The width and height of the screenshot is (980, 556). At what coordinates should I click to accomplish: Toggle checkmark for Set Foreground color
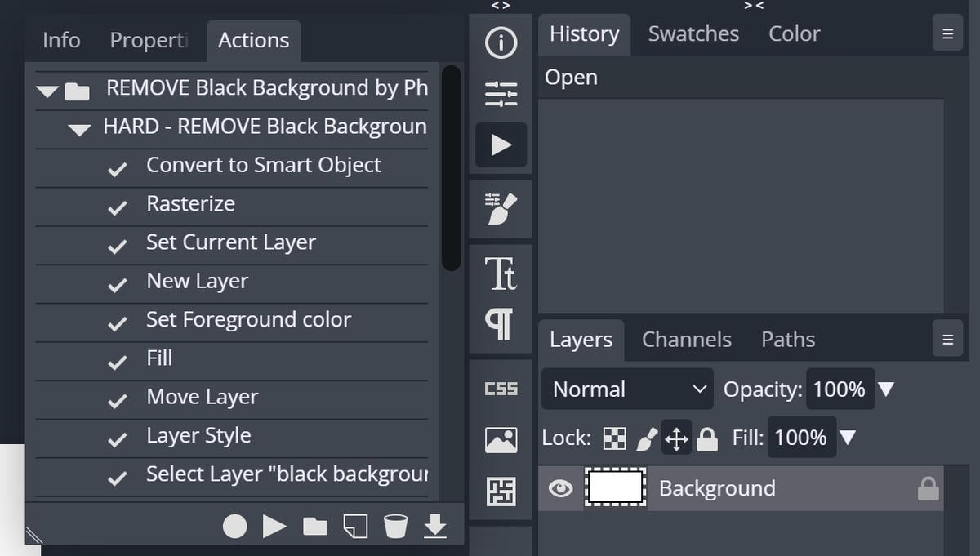click(x=118, y=323)
